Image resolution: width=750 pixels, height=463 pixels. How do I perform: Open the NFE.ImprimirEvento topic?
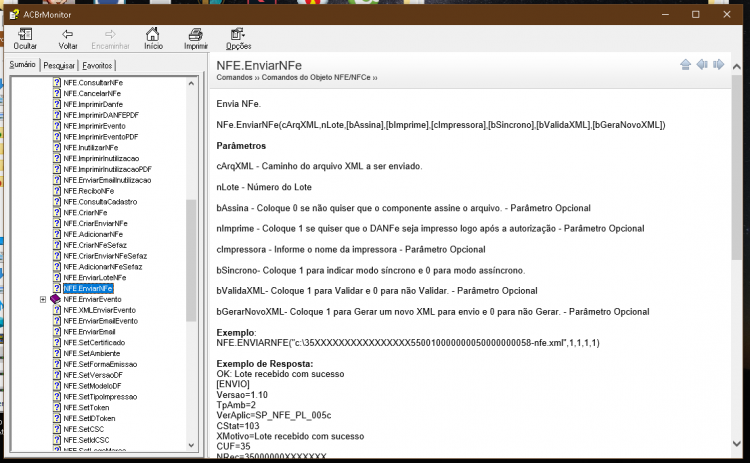pos(94,126)
